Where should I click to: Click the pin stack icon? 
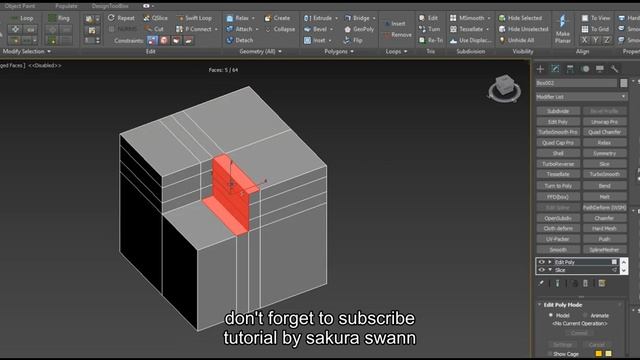click(541, 283)
